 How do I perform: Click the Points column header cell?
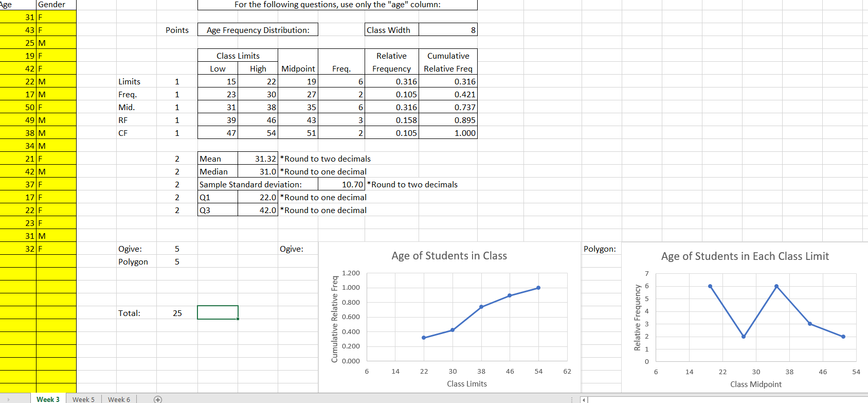pos(177,30)
